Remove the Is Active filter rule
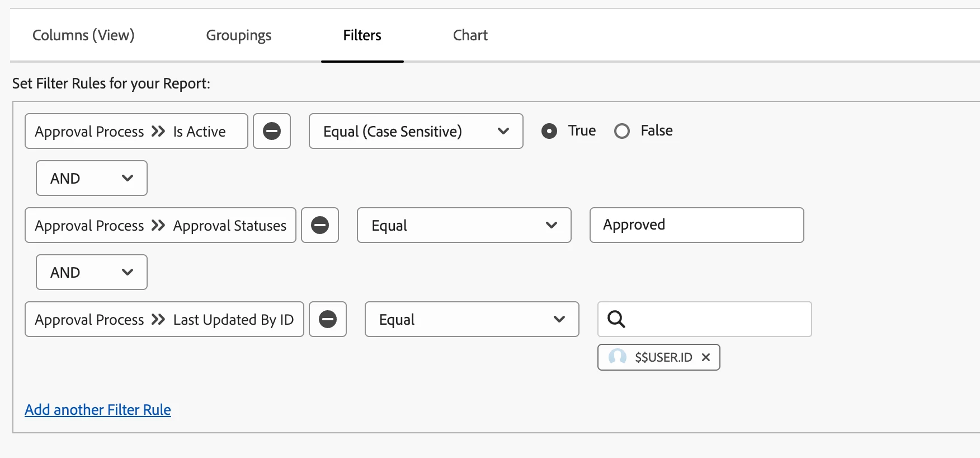The height and width of the screenshot is (458, 980). pos(272,131)
